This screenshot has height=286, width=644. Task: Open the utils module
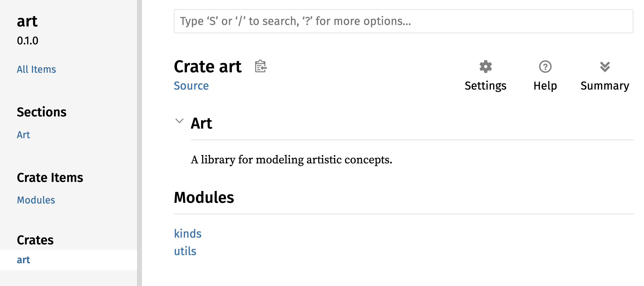click(185, 251)
